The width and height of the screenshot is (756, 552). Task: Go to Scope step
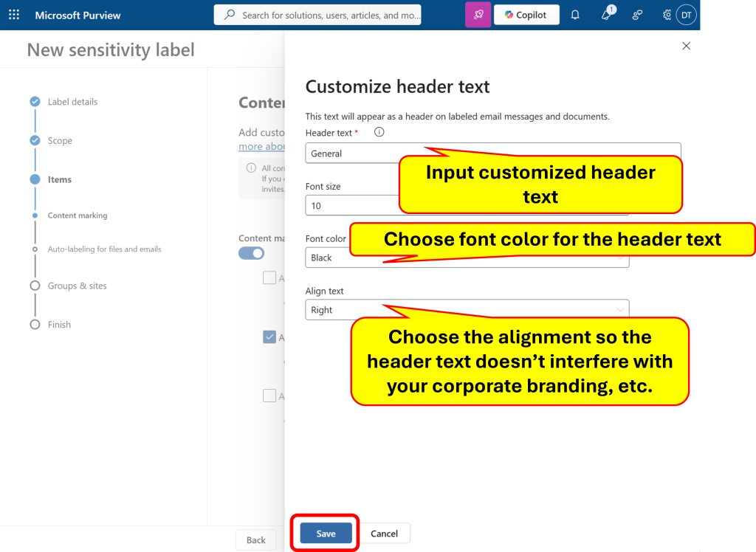click(60, 141)
